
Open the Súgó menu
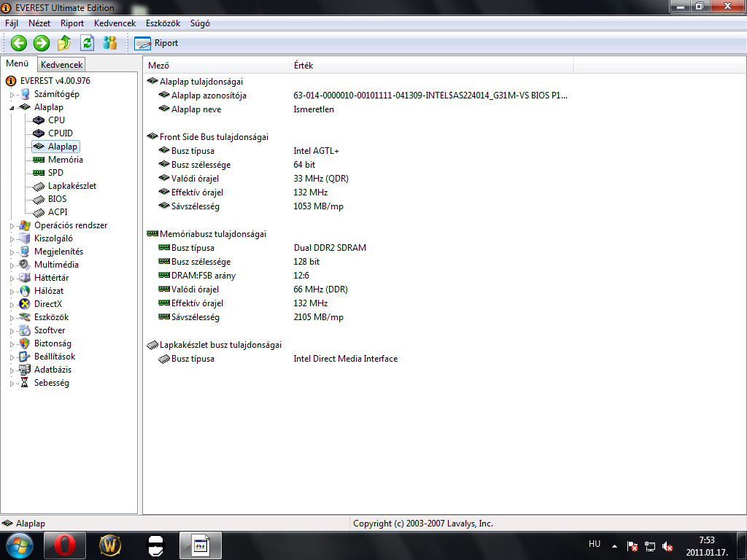(200, 23)
